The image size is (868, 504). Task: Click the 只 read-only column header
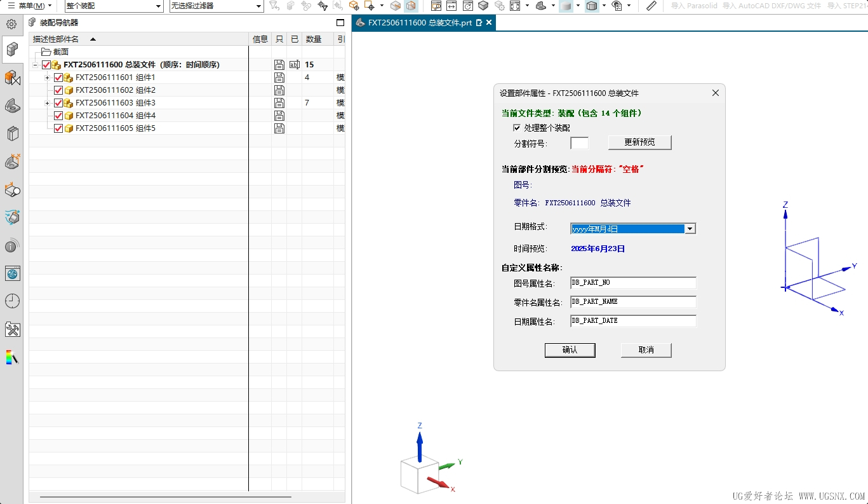click(279, 39)
